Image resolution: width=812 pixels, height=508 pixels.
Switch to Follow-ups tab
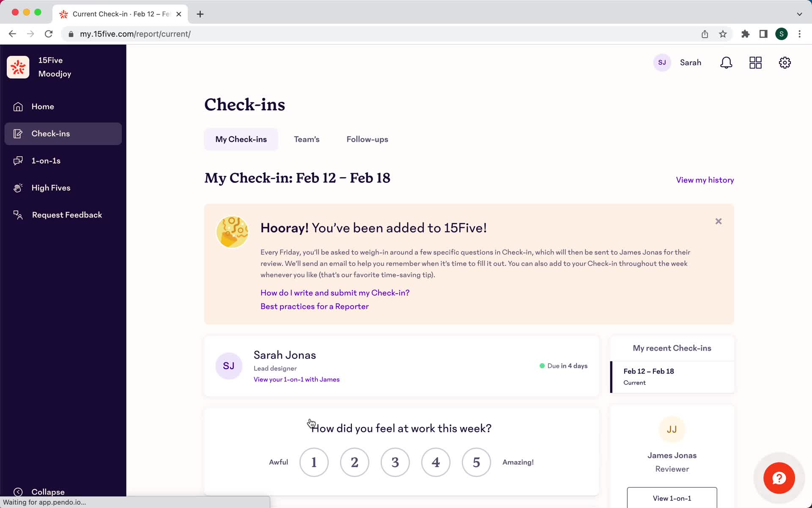pos(367,139)
